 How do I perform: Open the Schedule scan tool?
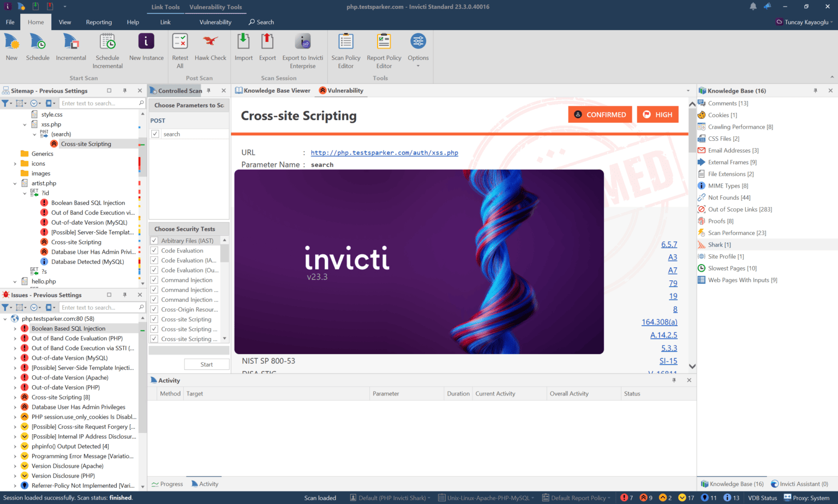[38, 48]
